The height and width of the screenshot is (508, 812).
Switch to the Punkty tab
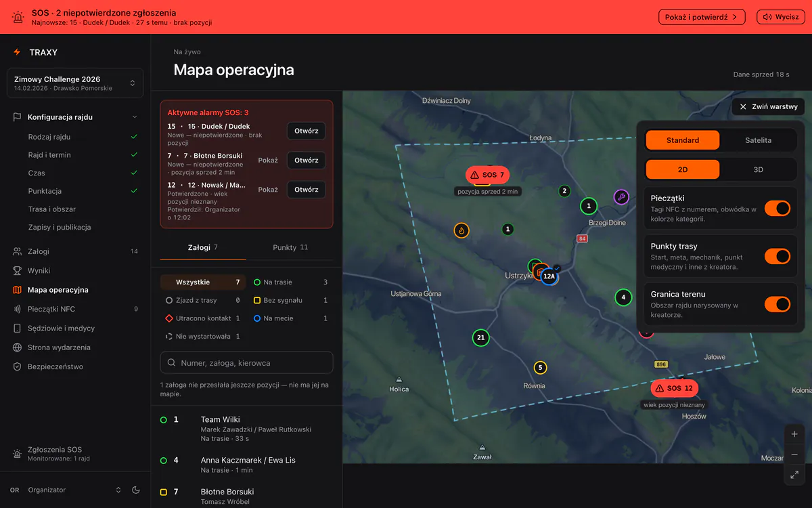pyautogui.click(x=290, y=247)
